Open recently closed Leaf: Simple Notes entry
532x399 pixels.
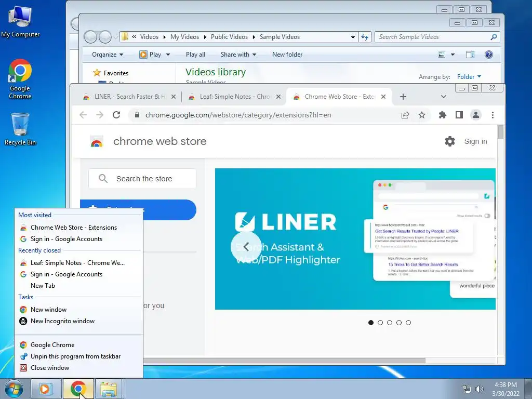[78, 262]
